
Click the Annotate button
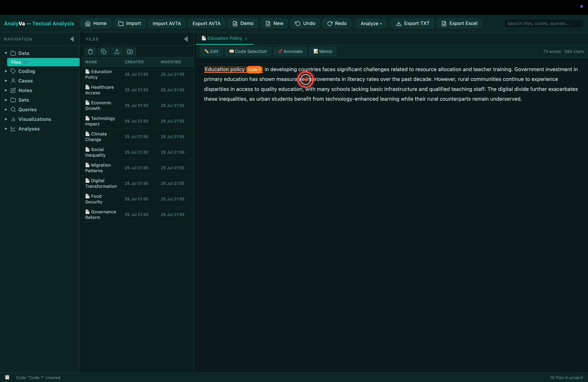point(290,51)
